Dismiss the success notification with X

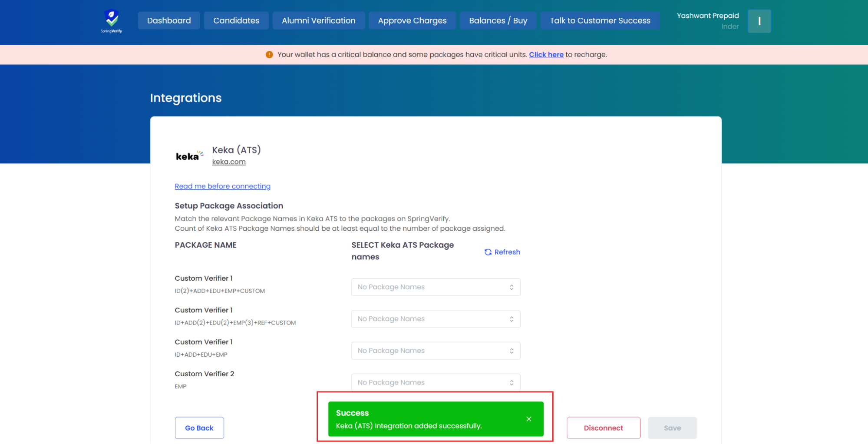coord(528,419)
